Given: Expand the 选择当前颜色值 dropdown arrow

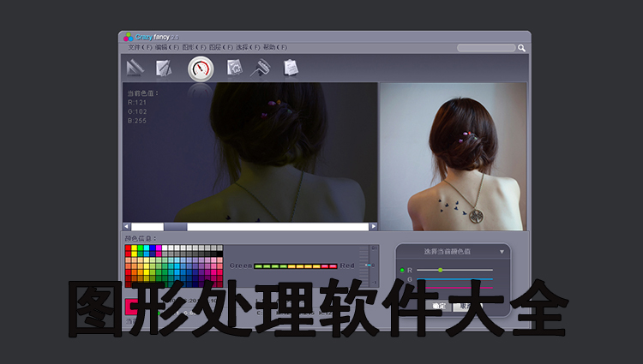Looking at the screenshot, I should 502,252.
